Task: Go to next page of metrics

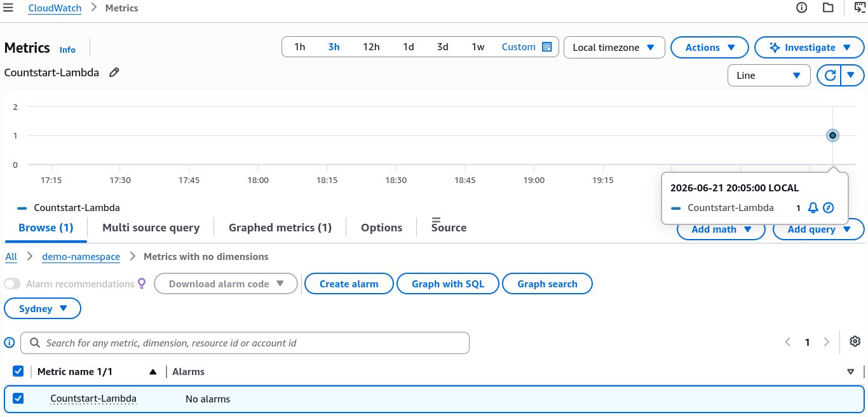Action: point(827,342)
